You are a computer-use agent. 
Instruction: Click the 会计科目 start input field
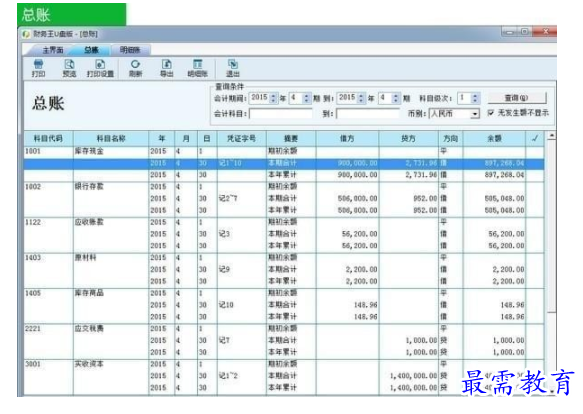(x=281, y=113)
